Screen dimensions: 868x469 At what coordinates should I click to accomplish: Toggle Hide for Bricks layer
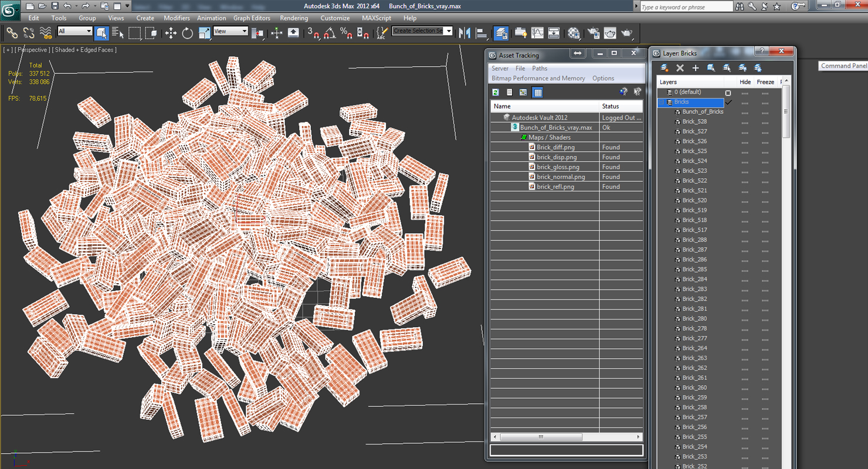point(745,102)
